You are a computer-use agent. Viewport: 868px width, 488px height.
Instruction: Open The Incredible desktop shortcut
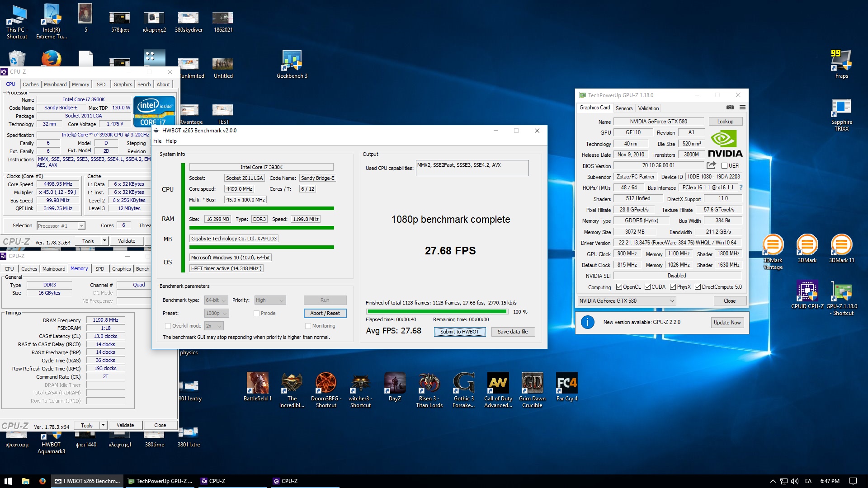point(292,389)
